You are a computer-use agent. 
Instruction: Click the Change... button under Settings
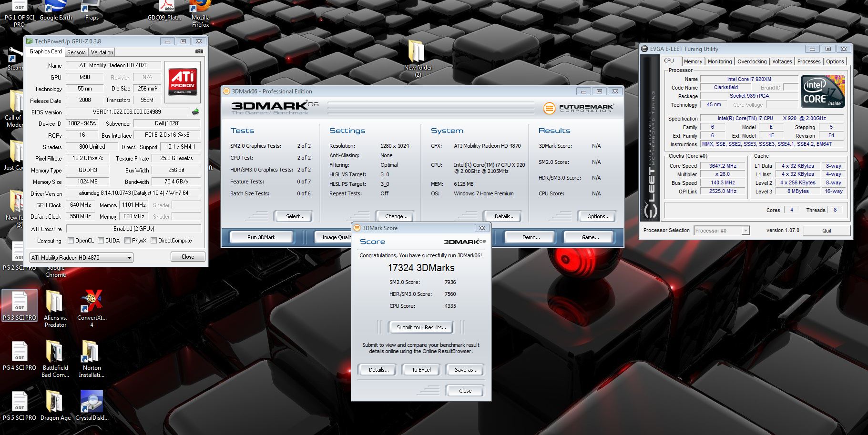click(396, 216)
